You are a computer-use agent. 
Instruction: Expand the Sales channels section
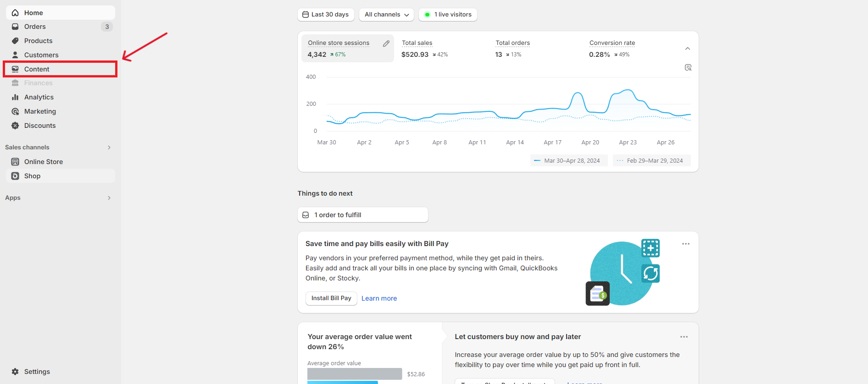[x=109, y=148]
